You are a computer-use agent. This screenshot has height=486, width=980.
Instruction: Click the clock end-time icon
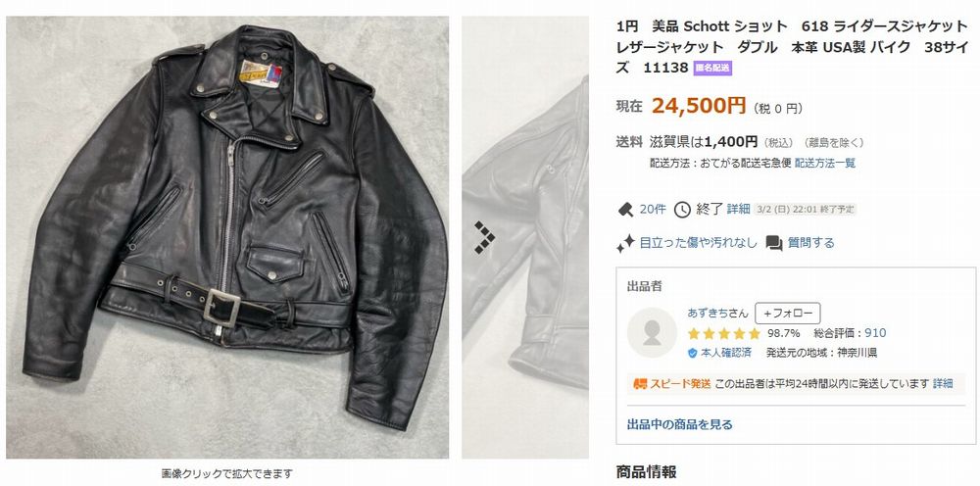(682, 210)
